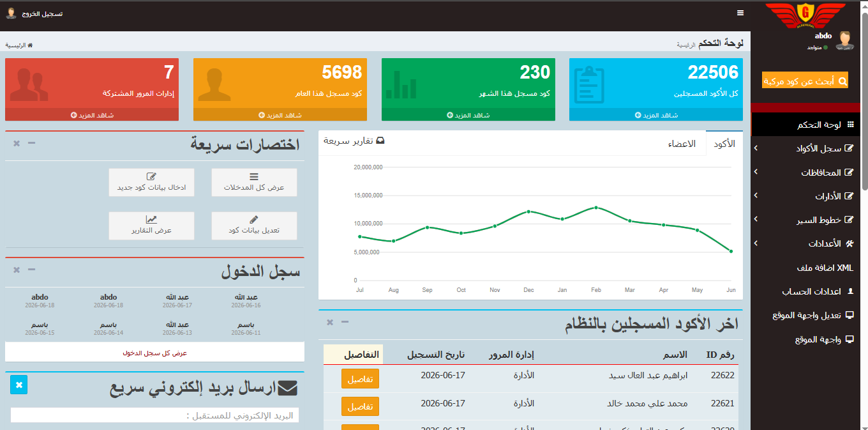Expand the خطوط السير submenu chevron
The height and width of the screenshot is (430, 868).
756,219
